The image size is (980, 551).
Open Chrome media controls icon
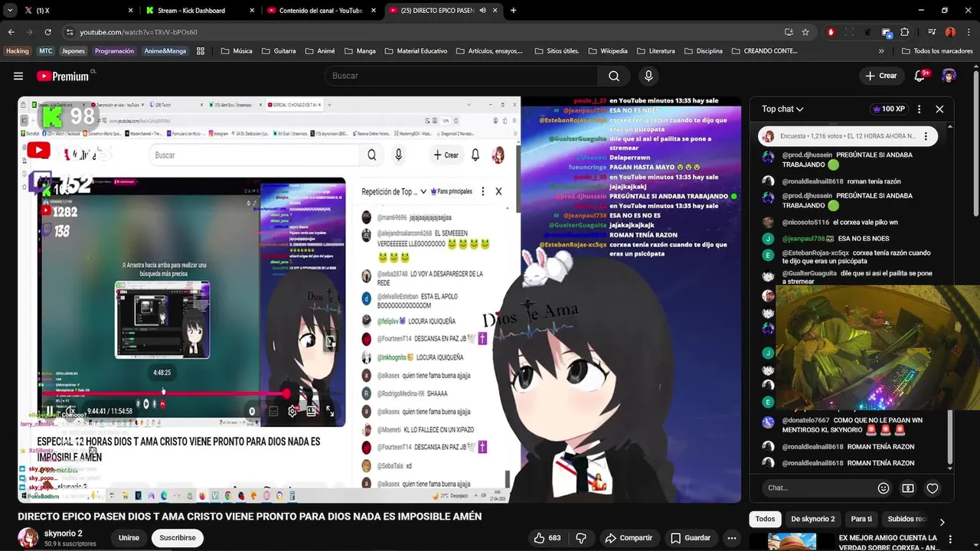[932, 32]
